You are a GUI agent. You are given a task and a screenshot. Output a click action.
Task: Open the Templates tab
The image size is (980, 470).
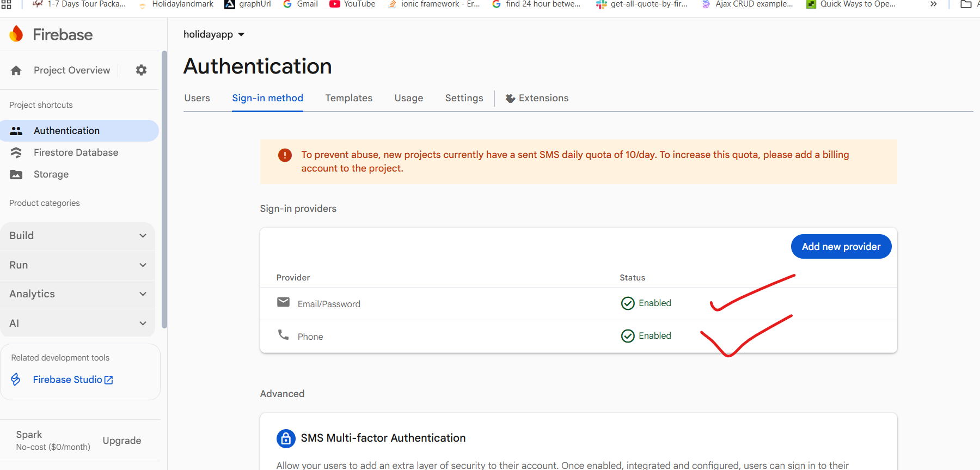pos(349,98)
